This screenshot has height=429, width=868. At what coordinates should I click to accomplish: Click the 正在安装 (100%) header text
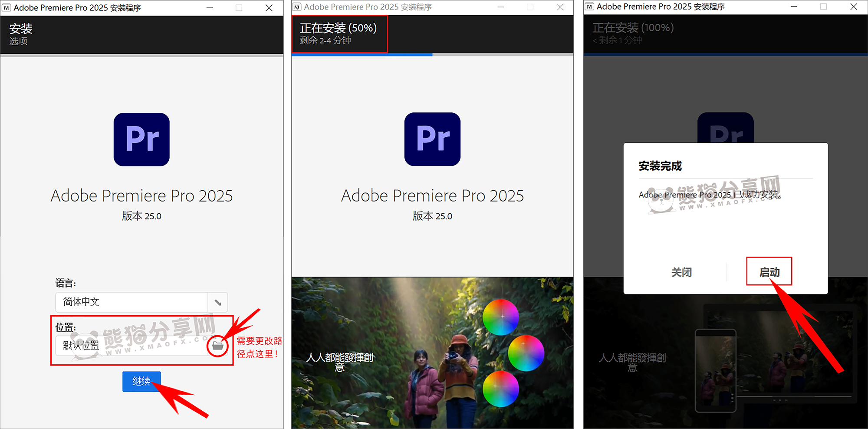pyautogui.click(x=633, y=27)
